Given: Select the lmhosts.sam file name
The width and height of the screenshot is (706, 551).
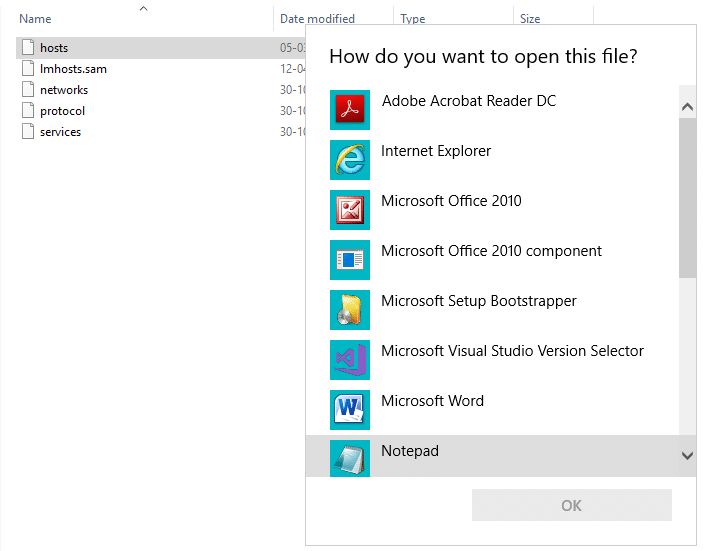Looking at the screenshot, I should tap(73, 69).
